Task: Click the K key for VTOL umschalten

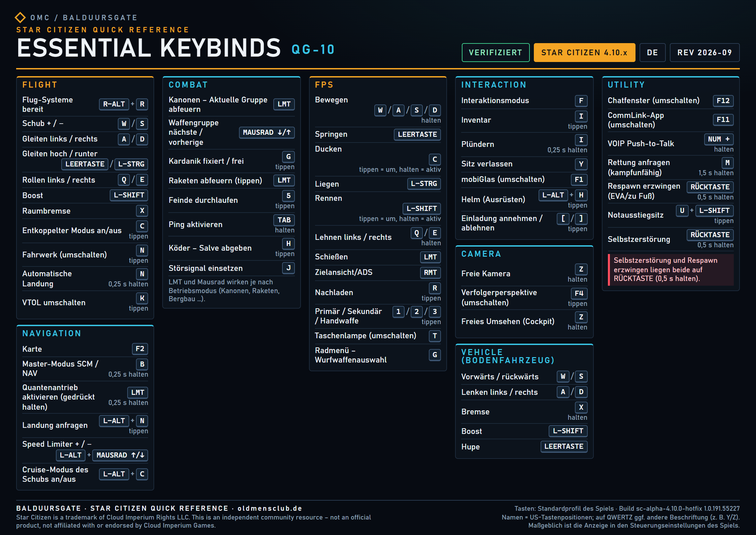Action: pyautogui.click(x=142, y=298)
